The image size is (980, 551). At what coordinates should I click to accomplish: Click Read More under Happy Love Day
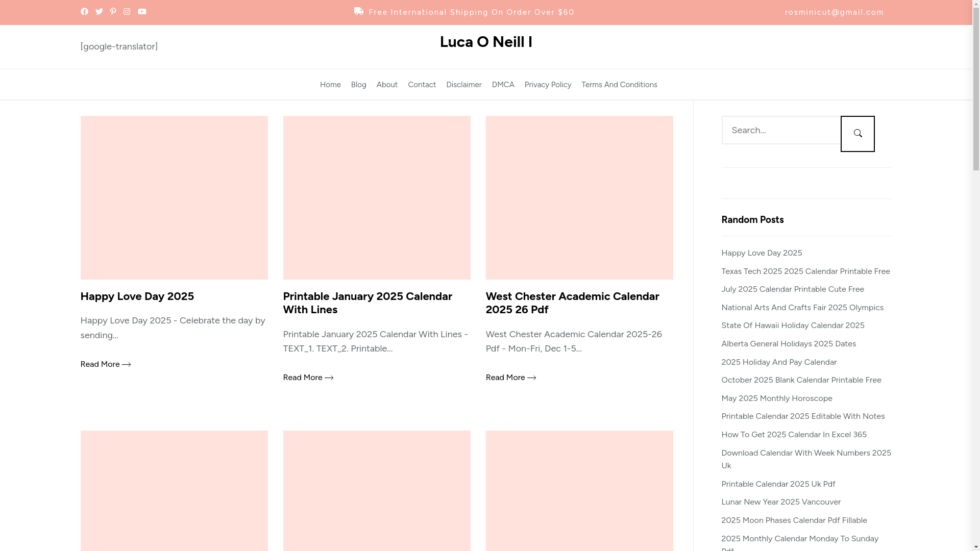pos(106,364)
